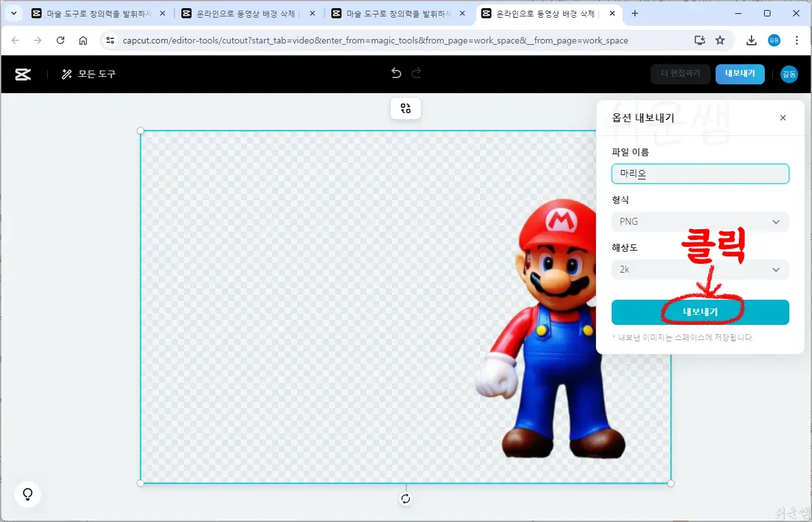Reload the current page
This screenshot has height=522, width=812.
(60, 40)
